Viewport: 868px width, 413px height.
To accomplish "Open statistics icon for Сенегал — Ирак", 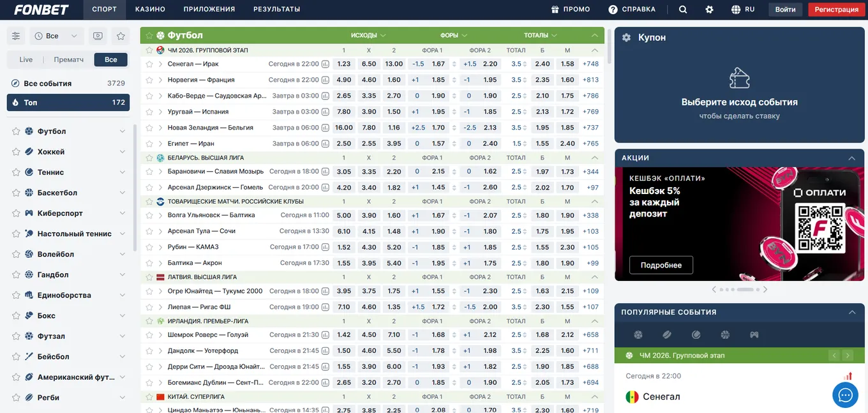I will [x=325, y=64].
